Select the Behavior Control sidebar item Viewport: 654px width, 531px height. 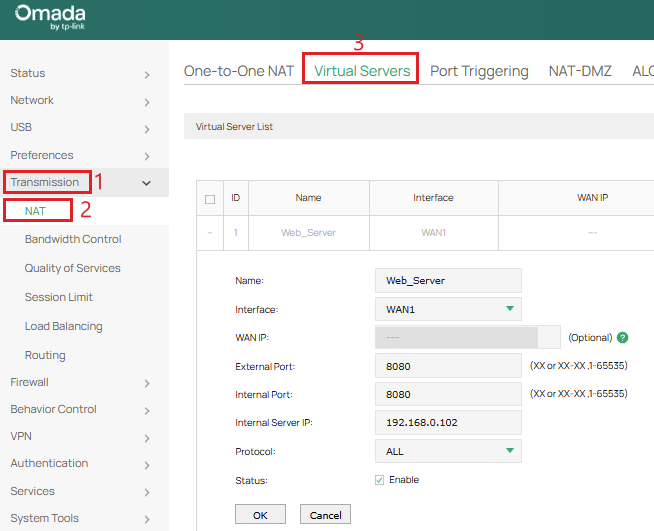pos(53,409)
